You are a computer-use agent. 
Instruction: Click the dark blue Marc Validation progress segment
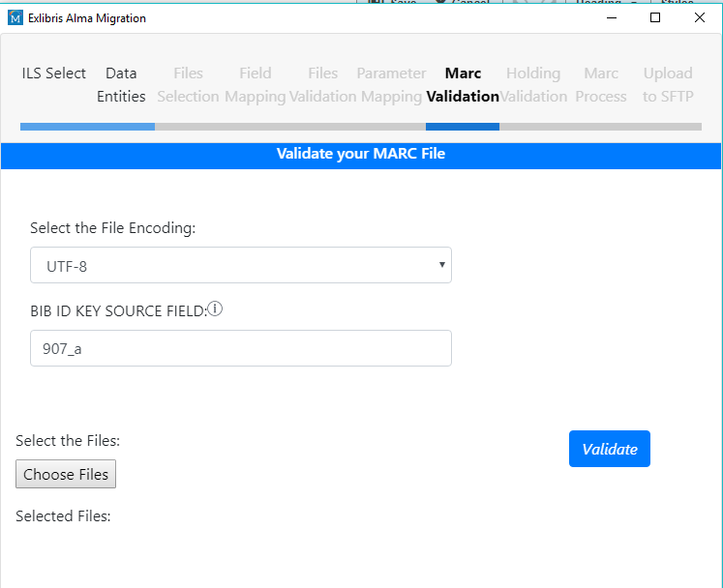463,127
